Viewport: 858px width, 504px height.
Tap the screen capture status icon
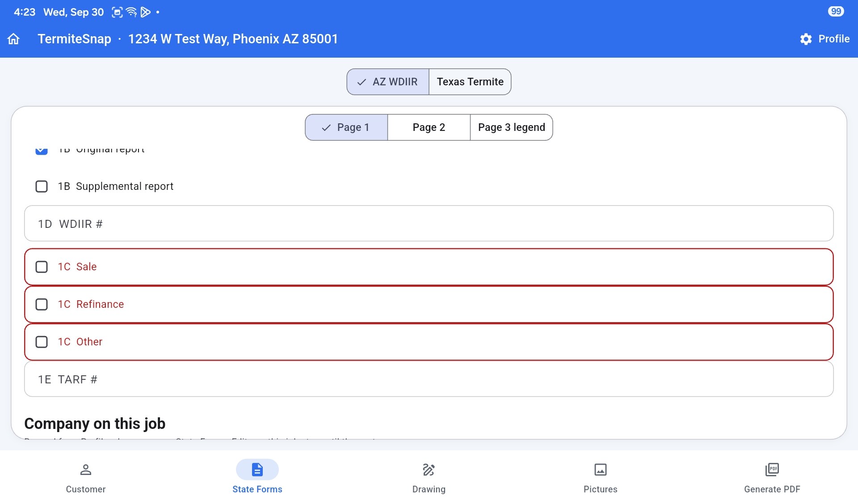(x=117, y=12)
